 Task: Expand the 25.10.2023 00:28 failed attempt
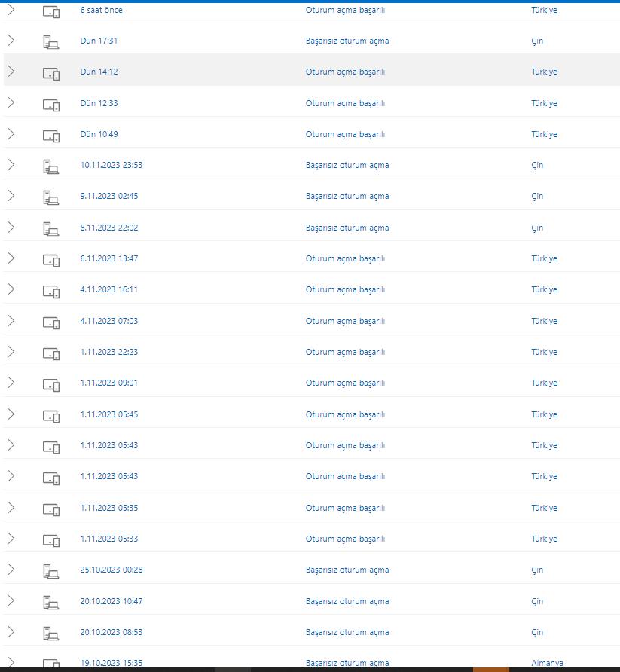click(11, 570)
